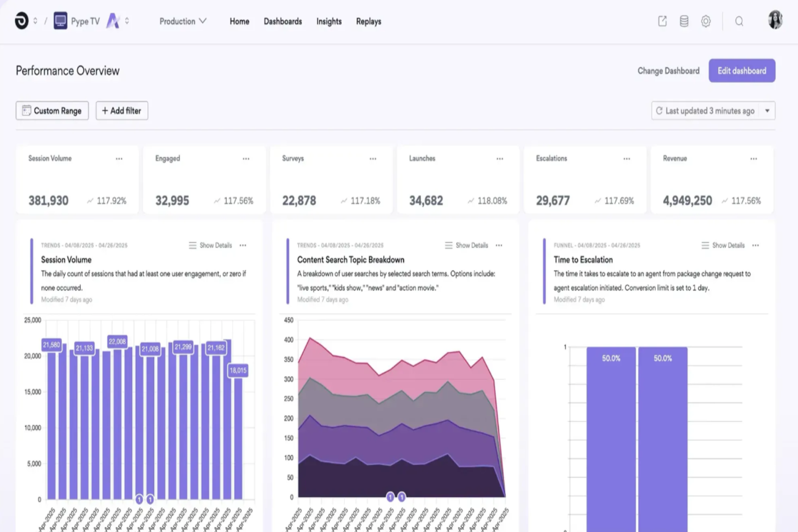
Task: Click the Edit dashboard button
Action: 742,71
